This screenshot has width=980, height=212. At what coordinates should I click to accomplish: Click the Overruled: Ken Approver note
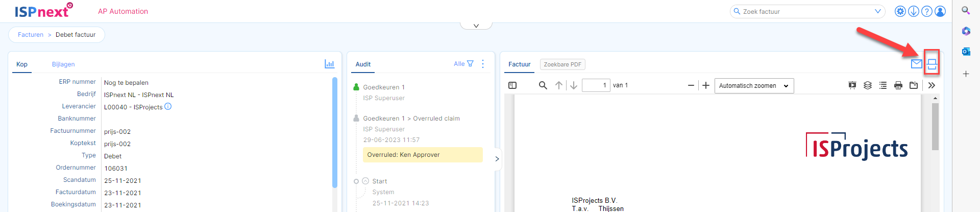tap(423, 155)
